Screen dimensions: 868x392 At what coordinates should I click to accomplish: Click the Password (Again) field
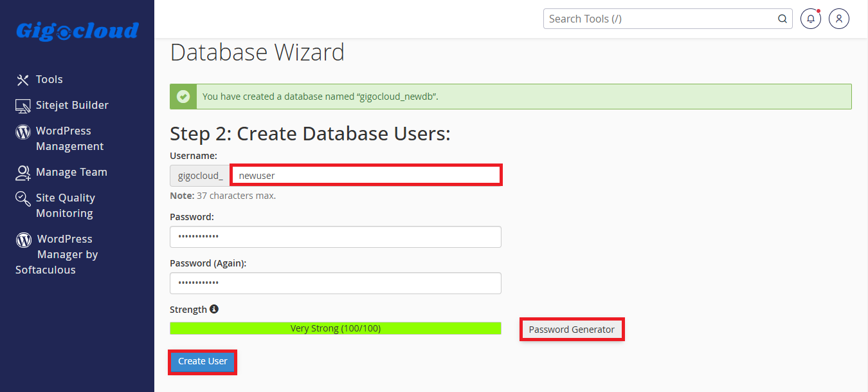[336, 283]
